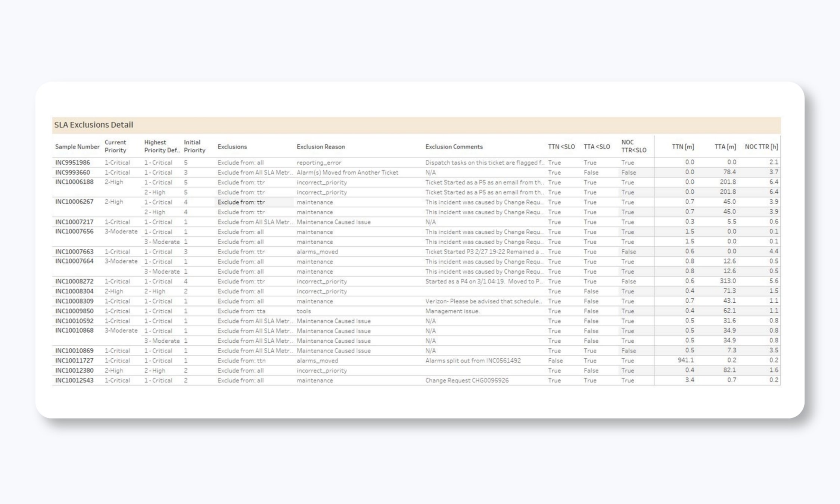840x504 pixels.
Task: Click the Exclude from: ttn cell
Action: click(x=241, y=361)
